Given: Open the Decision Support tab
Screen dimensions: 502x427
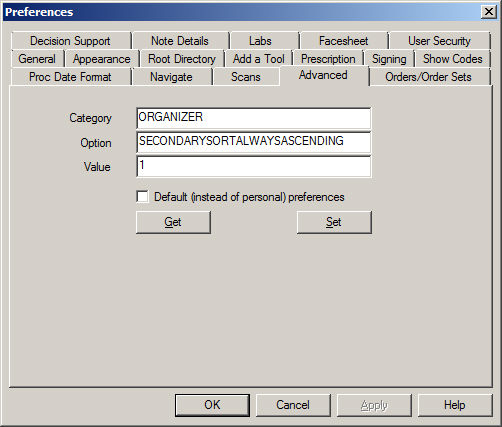Looking at the screenshot, I should (70, 41).
